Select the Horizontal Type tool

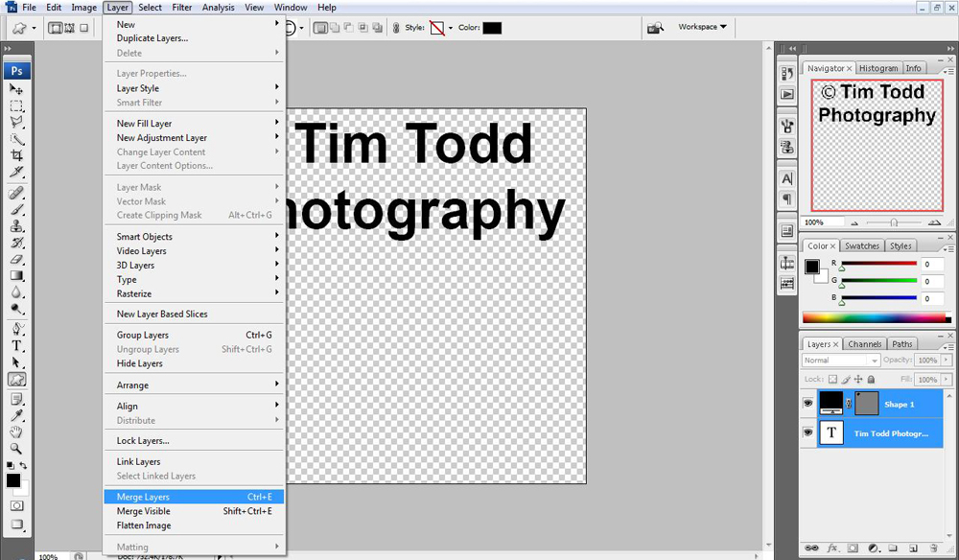coord(16,346)
